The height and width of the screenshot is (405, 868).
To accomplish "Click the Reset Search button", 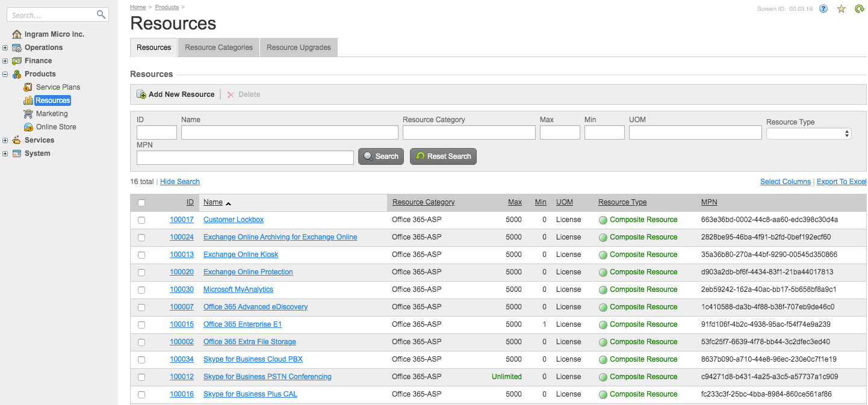I will [x=444, y=156].
